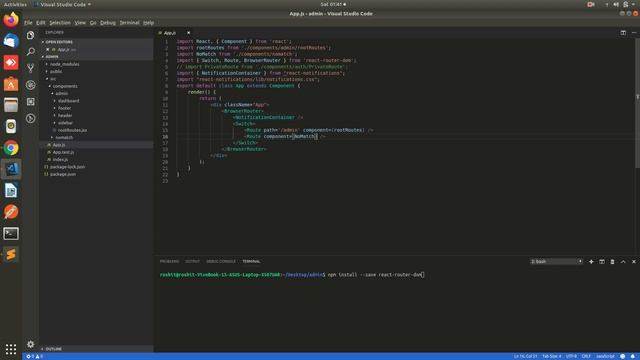640x360 pixels.
Task: Expand the sidebar folder
Action: (x=65, y=123)
